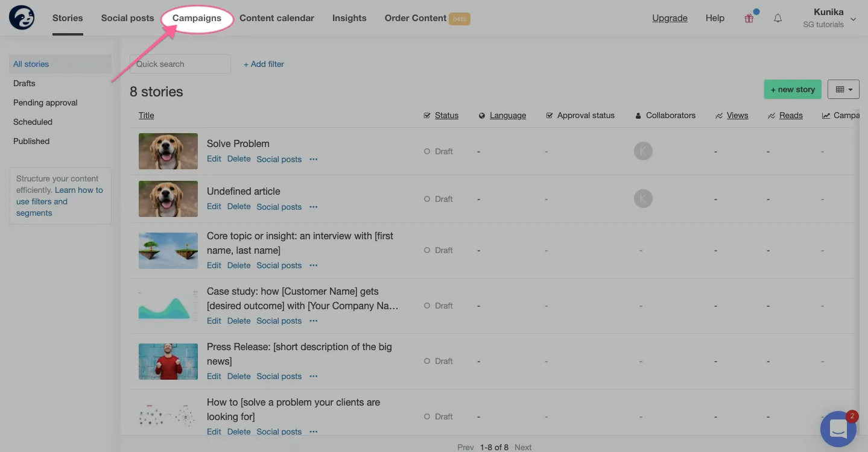Open the Campaigns tab
The height and width of the screenshot is (452, 868).
point(197,18)
